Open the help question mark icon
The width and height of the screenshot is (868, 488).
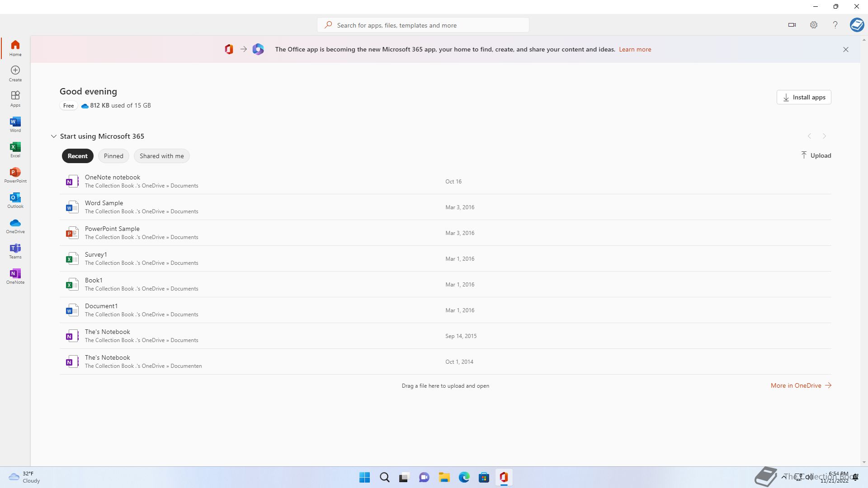click(835, 25)
